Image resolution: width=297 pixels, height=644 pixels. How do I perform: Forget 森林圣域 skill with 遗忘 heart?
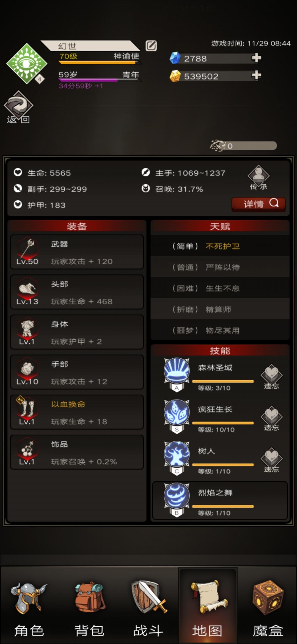coord(271,376)
